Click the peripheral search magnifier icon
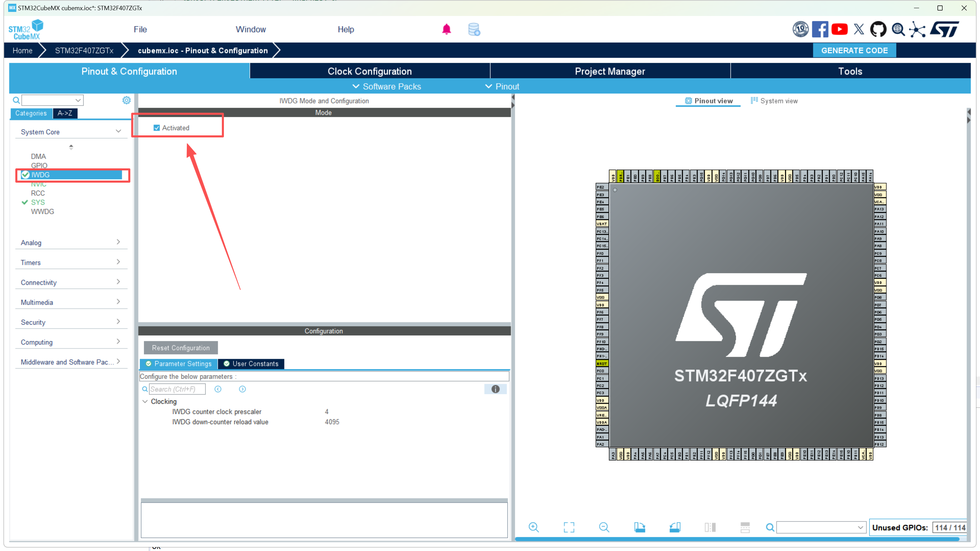 click(x=16, y=100)
